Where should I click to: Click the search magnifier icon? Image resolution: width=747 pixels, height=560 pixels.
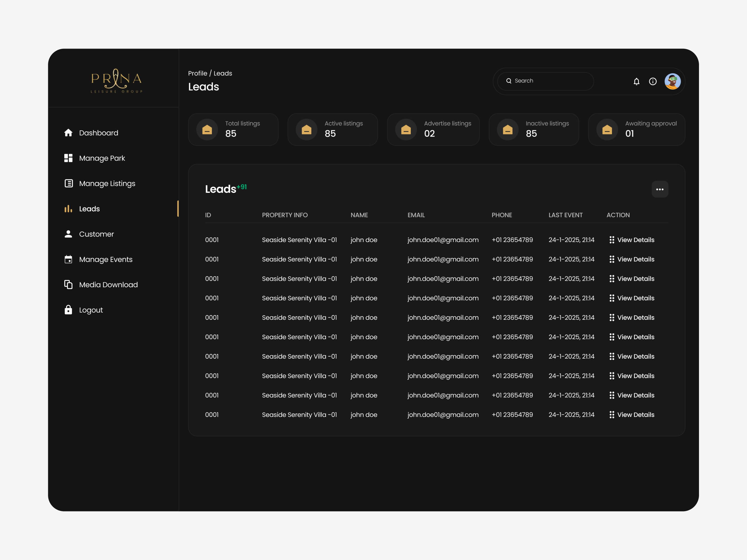(x=508, y=81)
